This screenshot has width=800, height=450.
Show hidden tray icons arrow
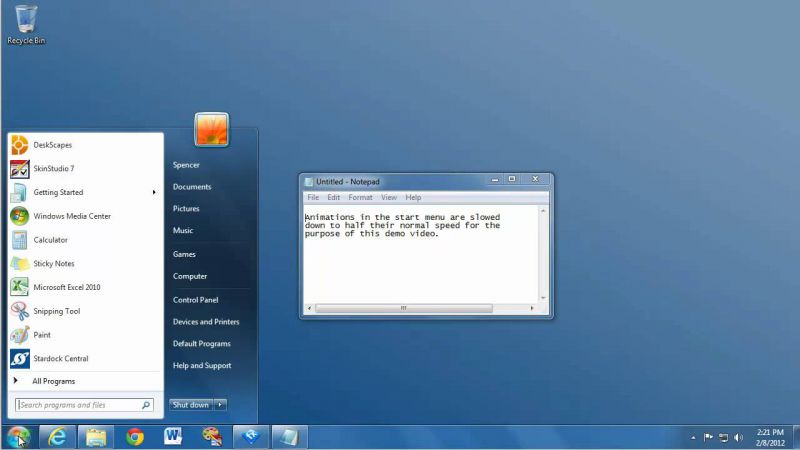point(693,438)
